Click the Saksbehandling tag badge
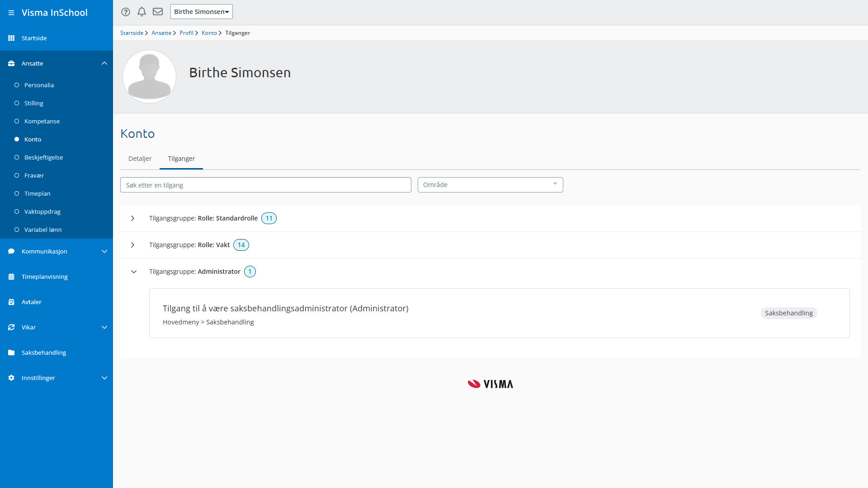Image resolution: width=868 pixels, height=488 pixels. (788, 313)
